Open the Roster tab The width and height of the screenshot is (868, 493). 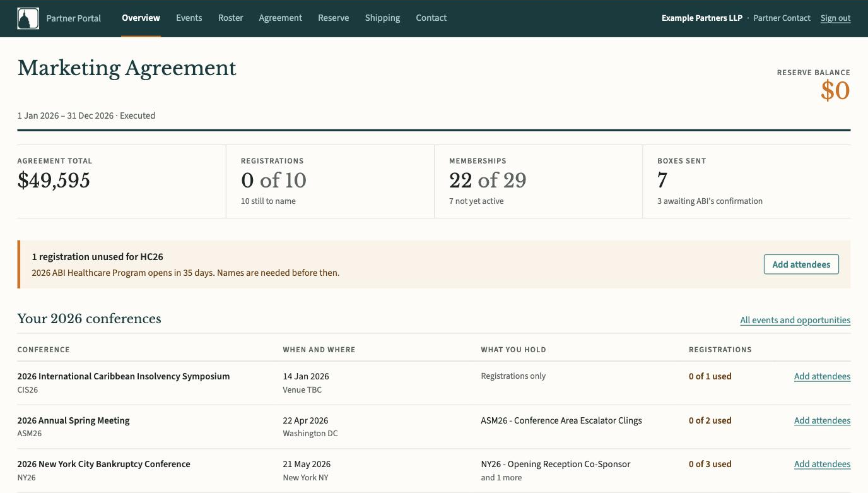[230, 18]
